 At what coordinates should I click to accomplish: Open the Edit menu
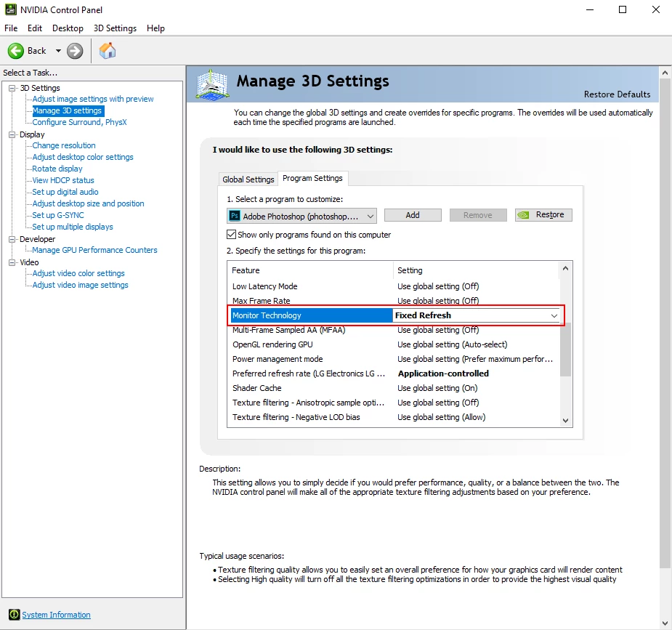pos(35,28)
